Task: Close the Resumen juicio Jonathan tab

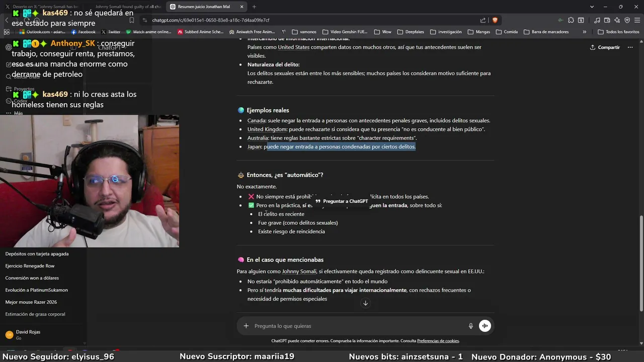Action: [240, 7]
